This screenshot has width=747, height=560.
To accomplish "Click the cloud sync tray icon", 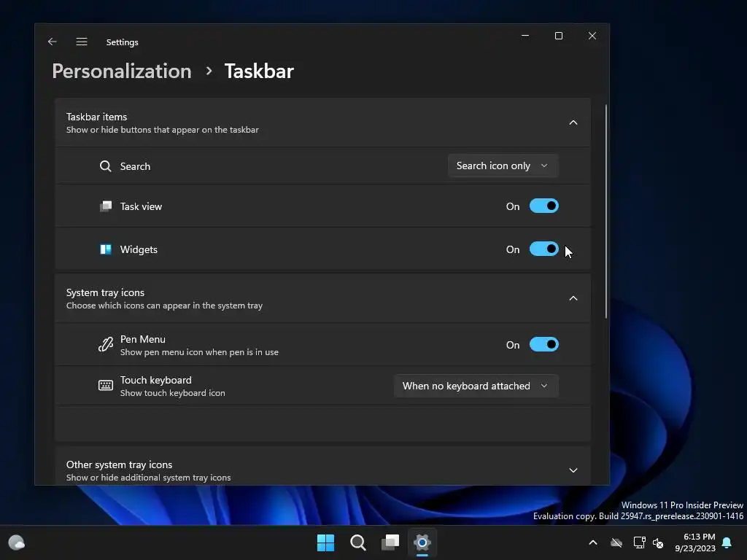I will pos(616,542).
